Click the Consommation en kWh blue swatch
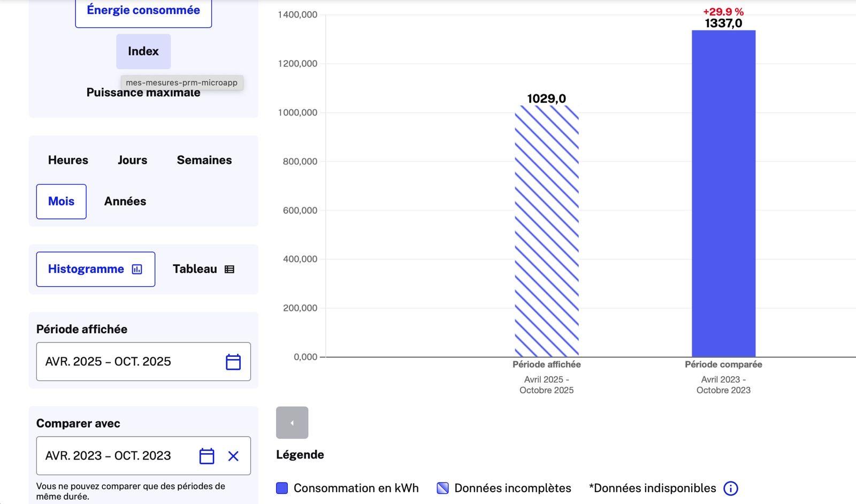 tap(282, 488)
